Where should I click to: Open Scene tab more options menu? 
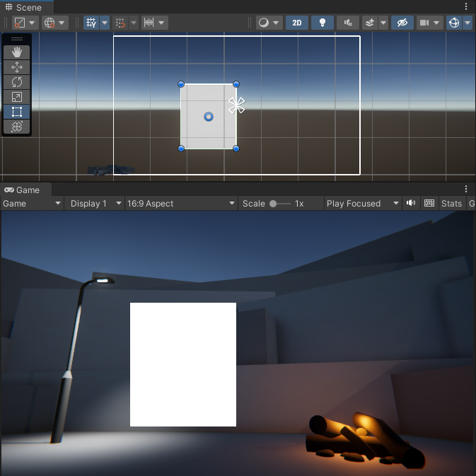tap(466, 6)
